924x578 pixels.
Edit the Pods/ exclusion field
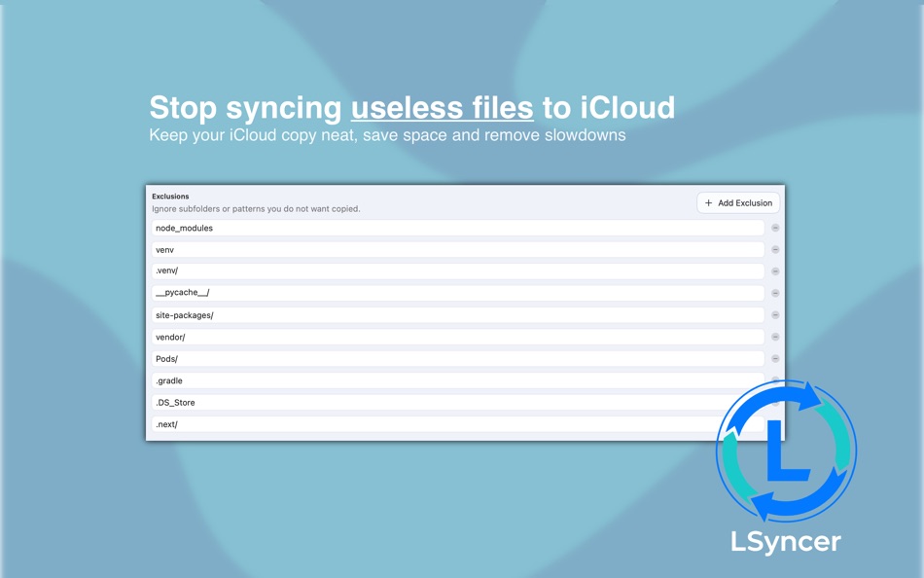(458, 359)
